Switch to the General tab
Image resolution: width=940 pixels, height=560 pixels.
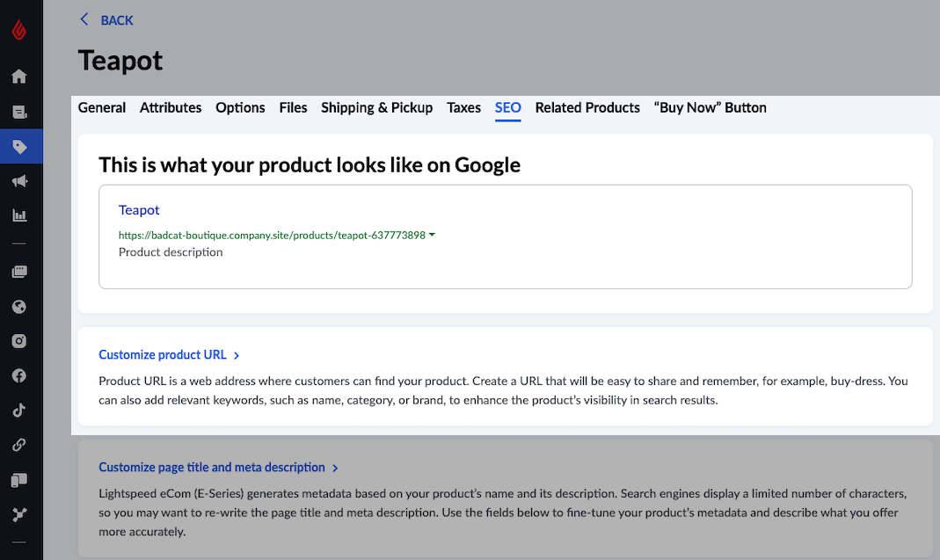click(101, 107)
